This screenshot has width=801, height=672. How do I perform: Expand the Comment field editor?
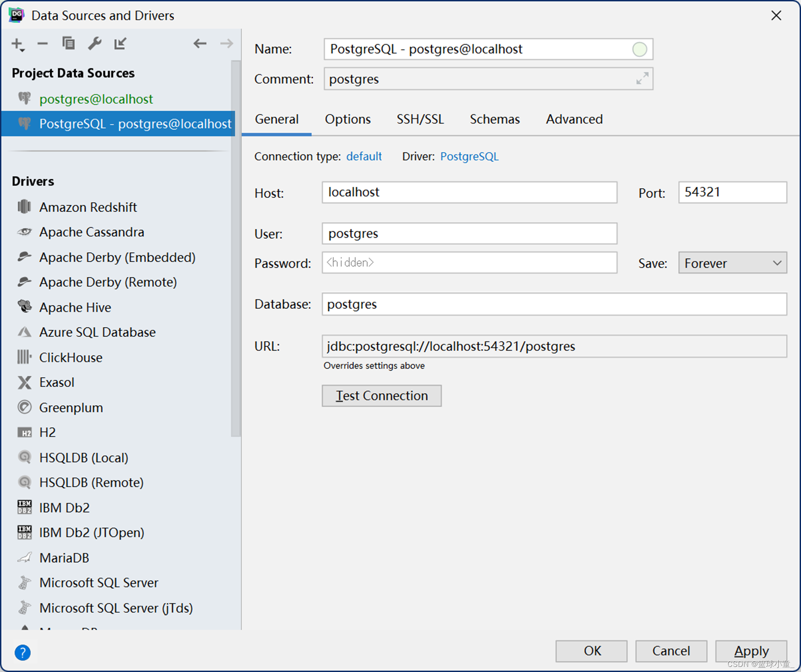pos(642,78)
